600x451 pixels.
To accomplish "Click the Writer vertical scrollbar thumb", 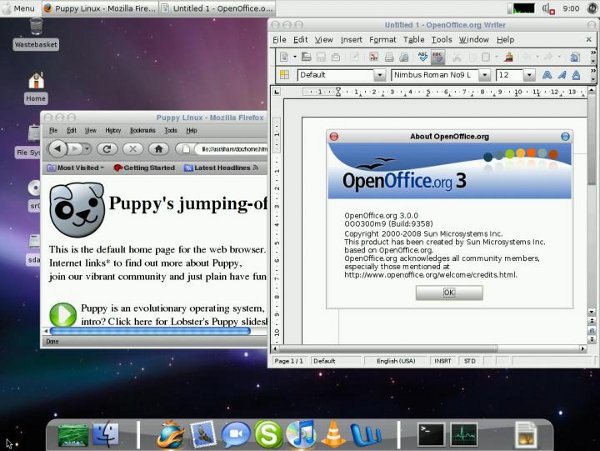I will (592, 140).
